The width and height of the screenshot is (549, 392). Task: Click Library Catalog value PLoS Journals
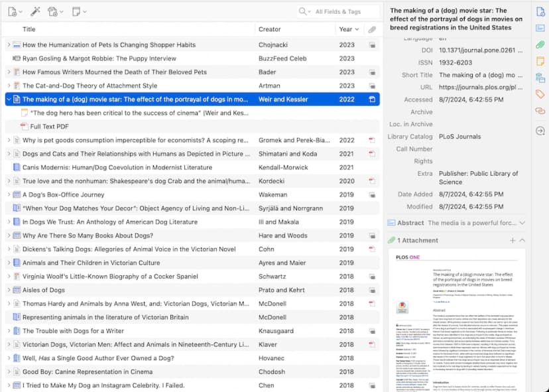[459, 137]
